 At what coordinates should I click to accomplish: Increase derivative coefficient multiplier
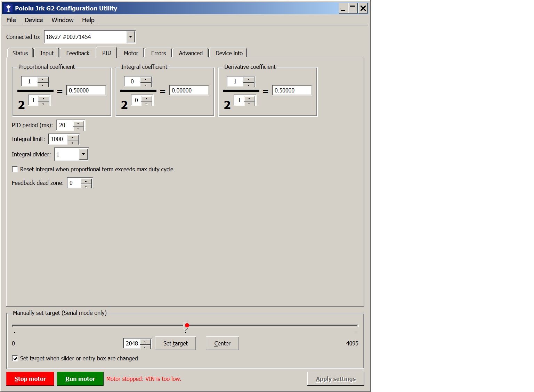coord(249,79)
